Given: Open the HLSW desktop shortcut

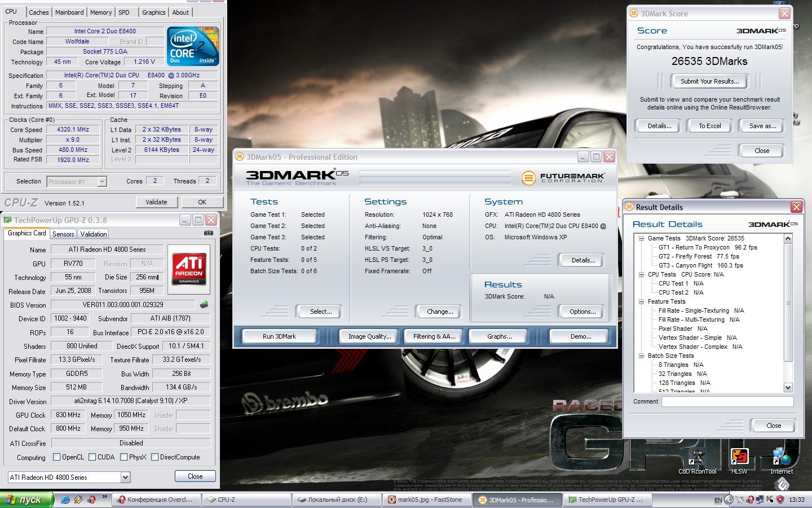Looking at the screenshot, I should 739,461.
